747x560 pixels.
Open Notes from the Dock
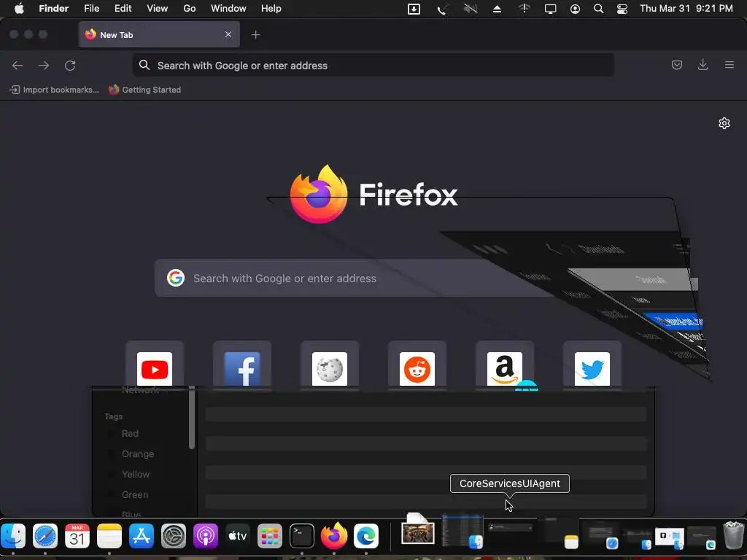(x=109, y=536)
